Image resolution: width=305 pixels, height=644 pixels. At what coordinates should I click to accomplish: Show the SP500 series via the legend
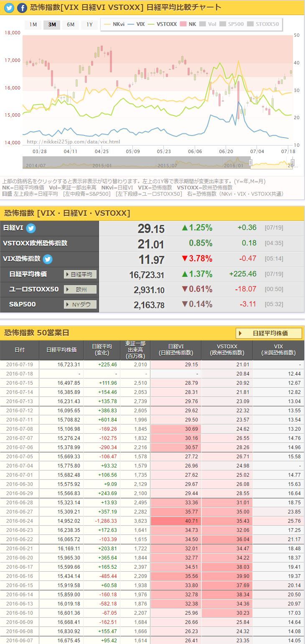click(232, 24)
